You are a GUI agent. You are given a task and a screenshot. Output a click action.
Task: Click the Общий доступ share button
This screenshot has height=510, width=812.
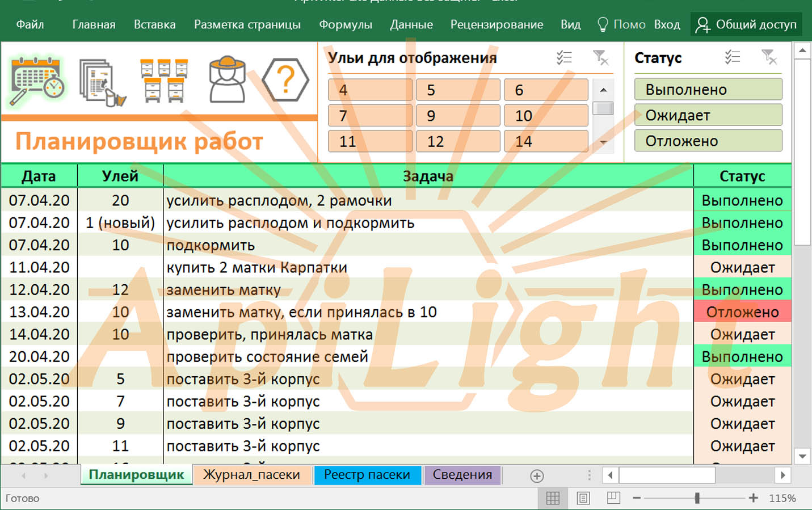tap(746, 24)
